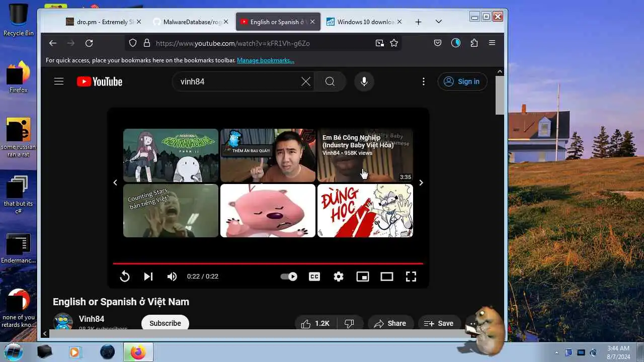Switch to theater mode
Screen dimensions: 644x362
coord(387,277)
